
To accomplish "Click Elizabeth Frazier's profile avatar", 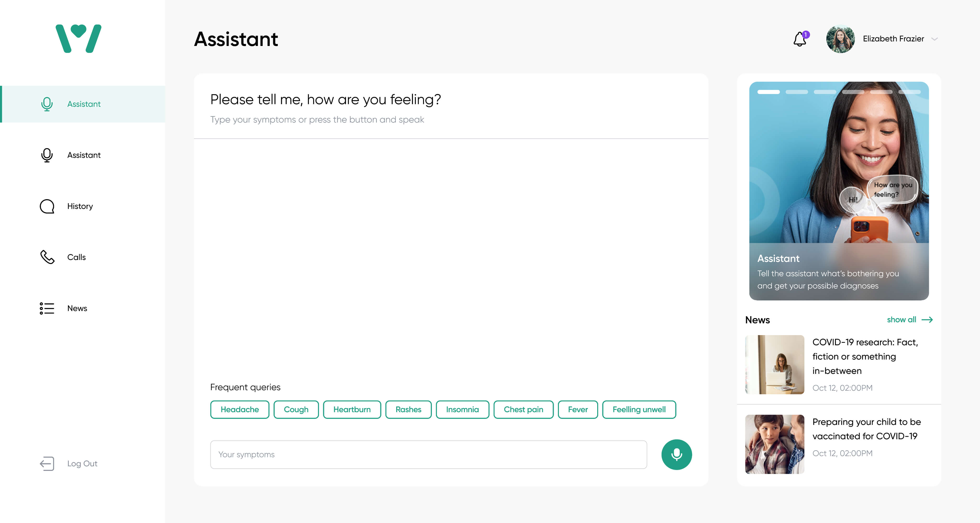I will pos(840,39).
